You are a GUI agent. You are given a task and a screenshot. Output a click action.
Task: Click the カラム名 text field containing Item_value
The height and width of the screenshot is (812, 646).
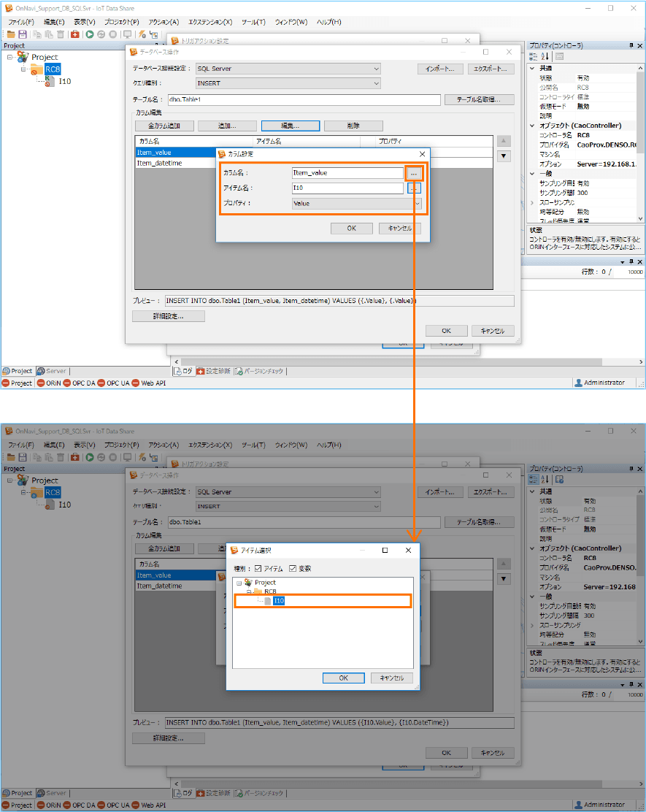[347, 173]
